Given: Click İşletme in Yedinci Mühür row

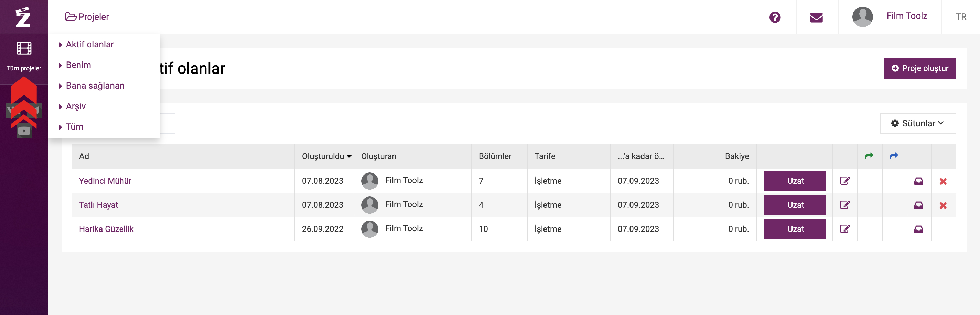Looking at the screenshot, I should (x=548, y=181).
